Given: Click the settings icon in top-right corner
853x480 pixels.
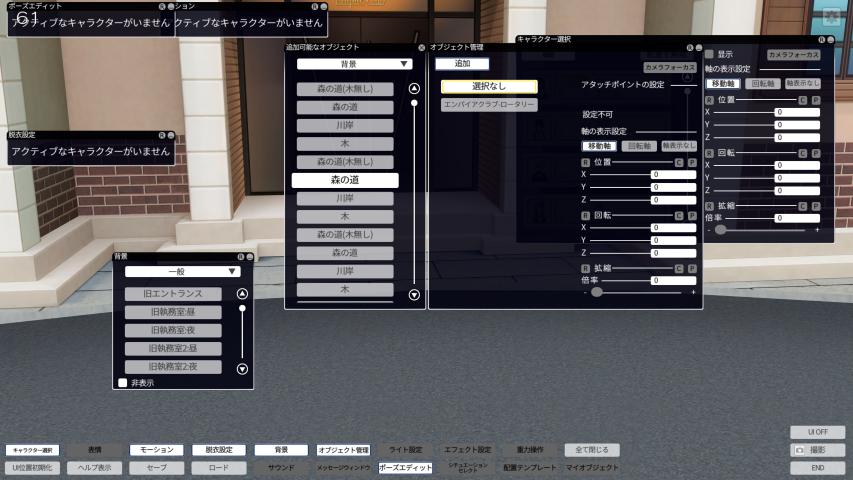Looking at the screenshot, I should pos(836,17).
